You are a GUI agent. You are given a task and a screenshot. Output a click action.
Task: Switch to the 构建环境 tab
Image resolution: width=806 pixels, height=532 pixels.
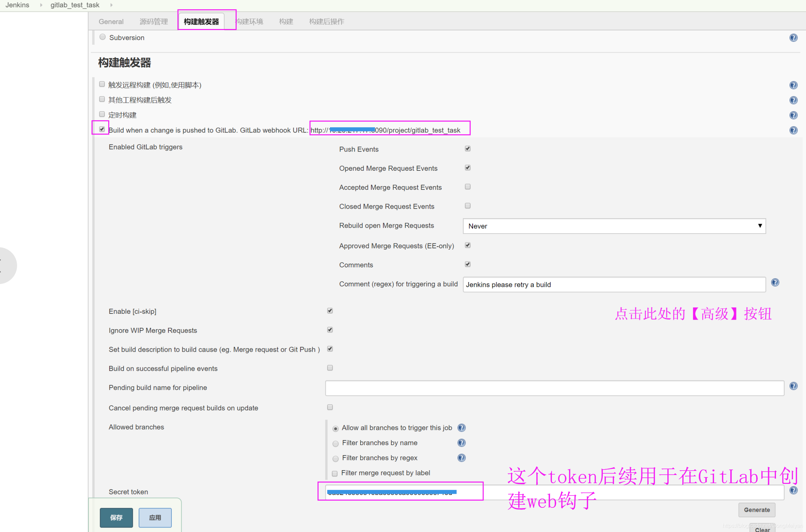250,22
